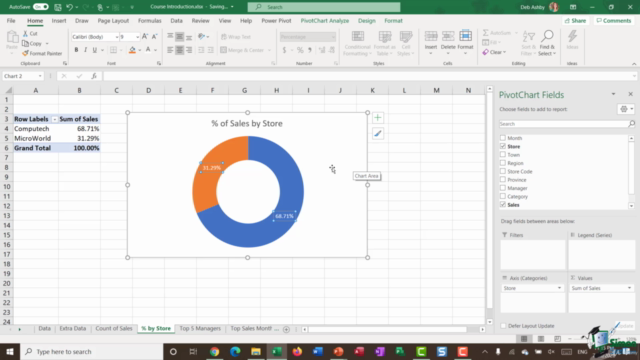Click the Percent Style icon
The image size is (640, 360).
[x=300, y=50]
